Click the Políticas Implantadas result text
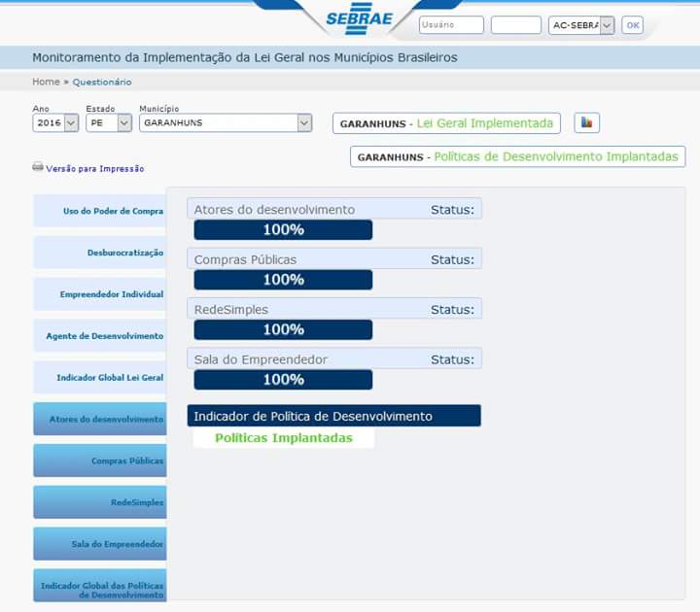This screenshot has width=700, height=612. pos(284,438)
